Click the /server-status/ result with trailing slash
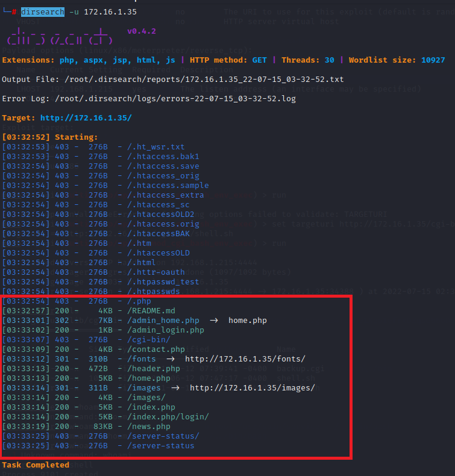The width and height of the screenshot is (455, 476). point(163,436)
